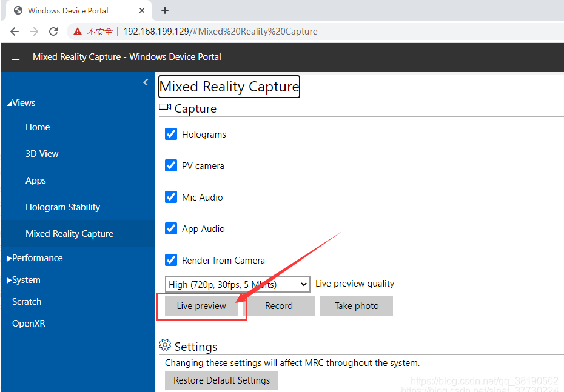Disable Render from Camera checkbox
The width and height of the screenshot is (564, 392).
(x=171, y=260)
